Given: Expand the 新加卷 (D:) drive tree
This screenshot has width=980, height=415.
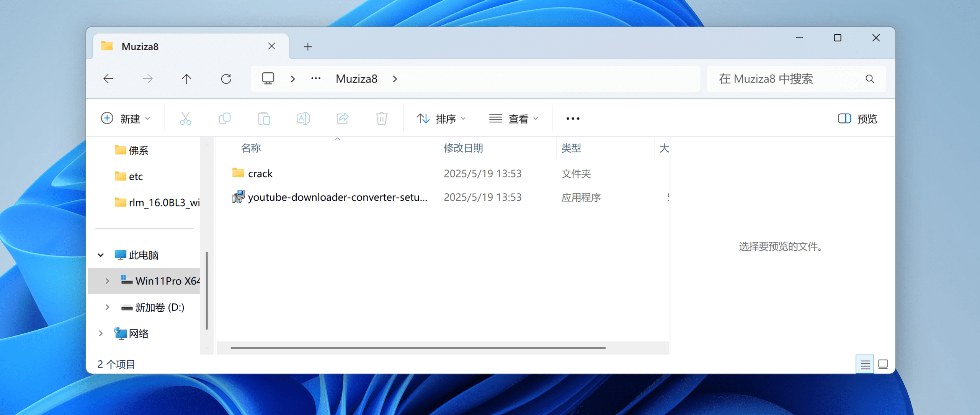Looking at the screenshot, I should tap(107, 307).
